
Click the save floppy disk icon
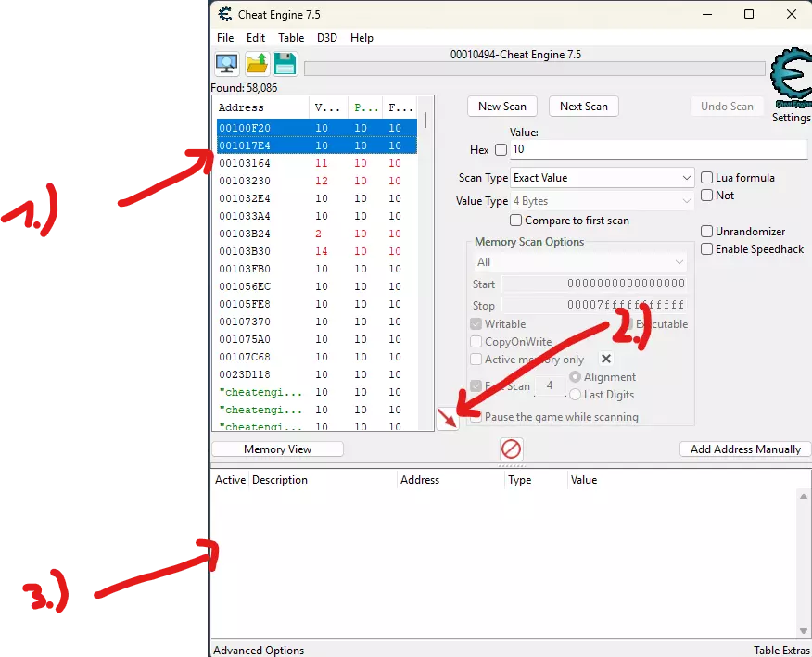285,64
